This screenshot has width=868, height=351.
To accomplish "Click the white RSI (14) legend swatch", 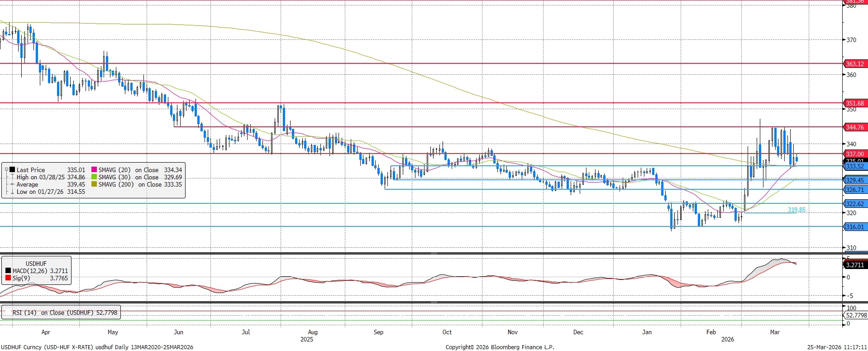I will point(8,313).
